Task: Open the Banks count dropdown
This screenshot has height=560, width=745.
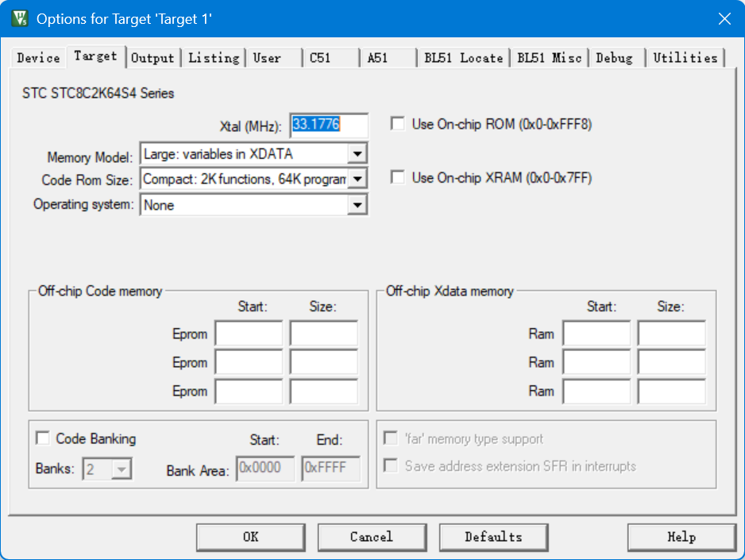Action: [122, 469]
